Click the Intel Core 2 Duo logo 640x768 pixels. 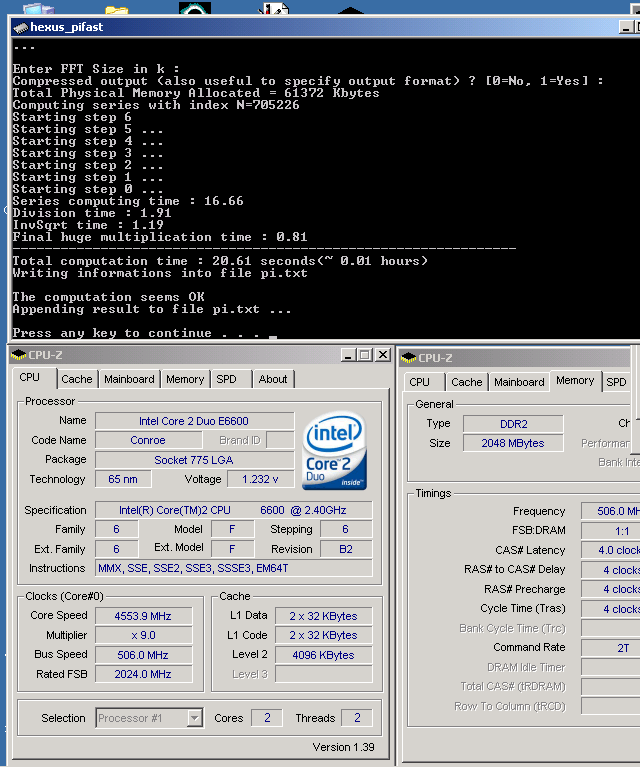[x=335, y=451]
